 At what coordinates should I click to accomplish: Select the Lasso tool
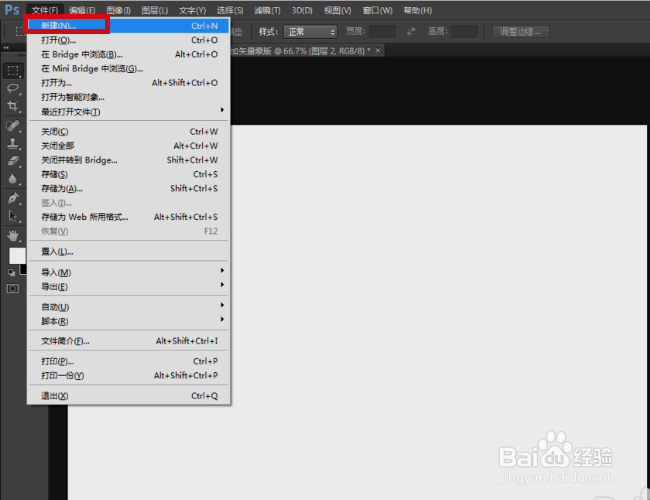[13, 88]
